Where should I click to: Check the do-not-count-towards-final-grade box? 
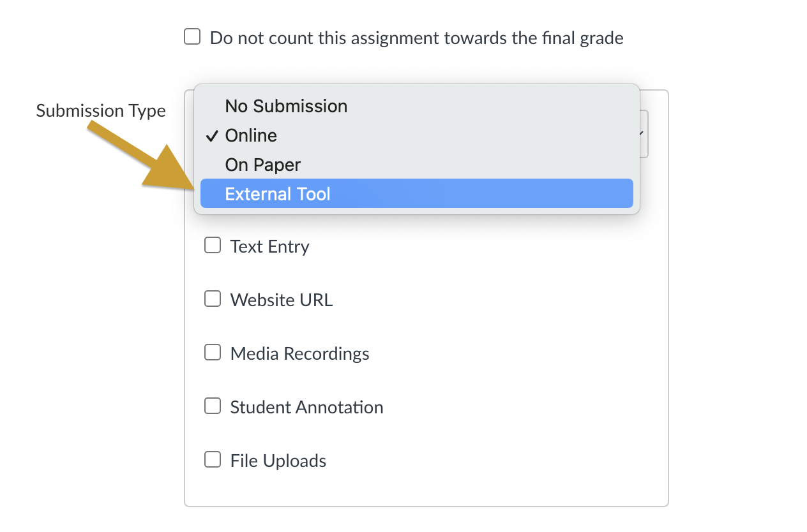(192, 37)
